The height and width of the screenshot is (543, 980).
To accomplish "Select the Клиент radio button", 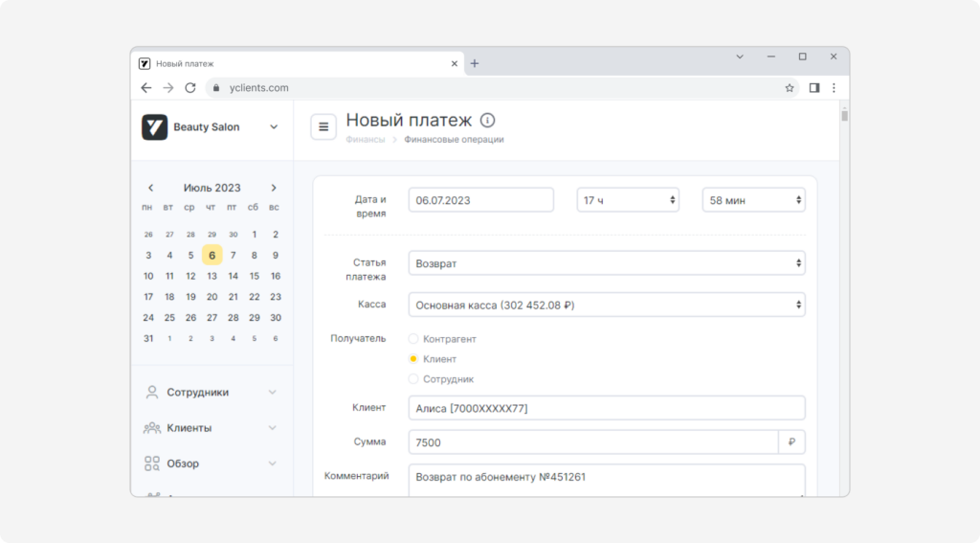I will 413,359.
